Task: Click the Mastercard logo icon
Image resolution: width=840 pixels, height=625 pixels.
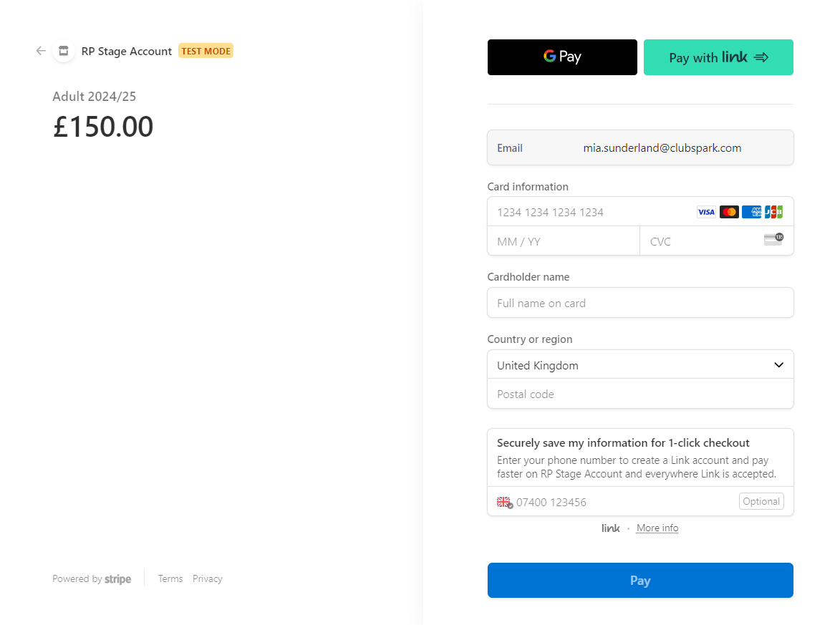Action: pos(729,212)
